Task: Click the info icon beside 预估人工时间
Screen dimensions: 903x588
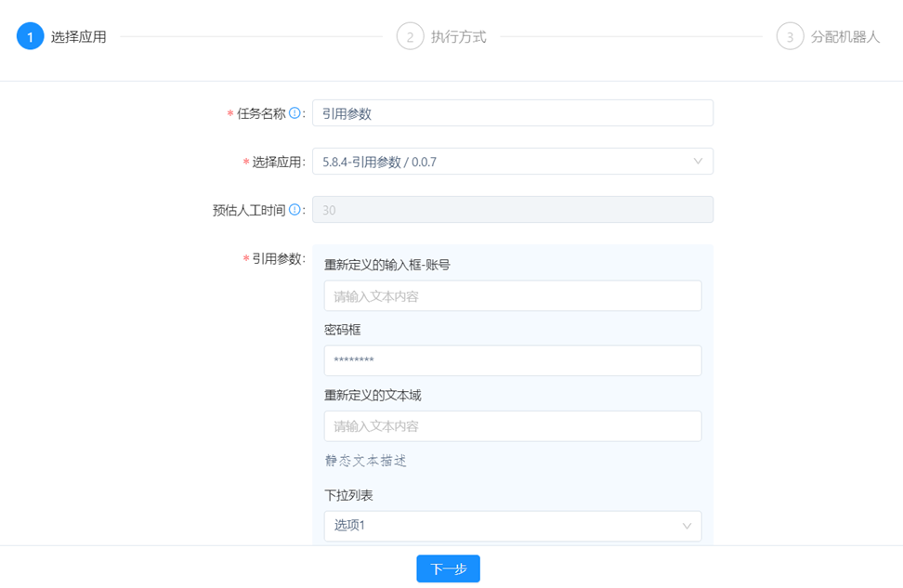Action: click(x=294, y=210)
